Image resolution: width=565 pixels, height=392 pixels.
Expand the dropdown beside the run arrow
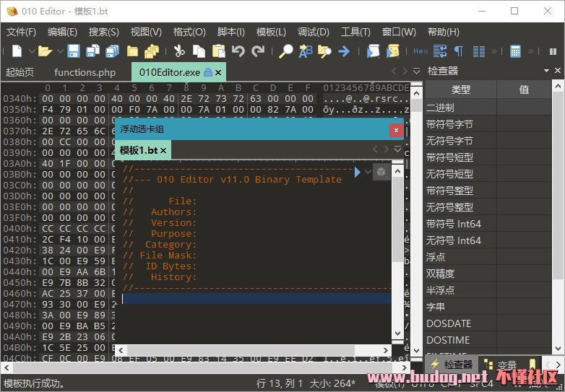(368, 171)
